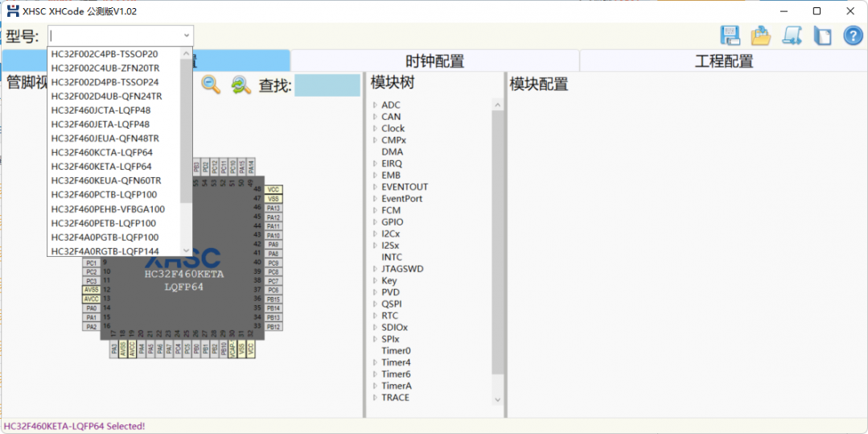The height and width of the screenshot is (434, 868).
Task: Collapse the 型号 dropdown arrow
Action: click(187, 35)
